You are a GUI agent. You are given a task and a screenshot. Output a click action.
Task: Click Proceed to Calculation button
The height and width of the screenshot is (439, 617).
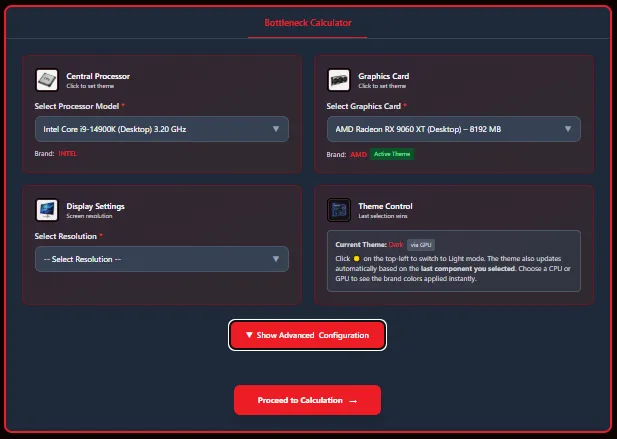click(x=307, y=400)
